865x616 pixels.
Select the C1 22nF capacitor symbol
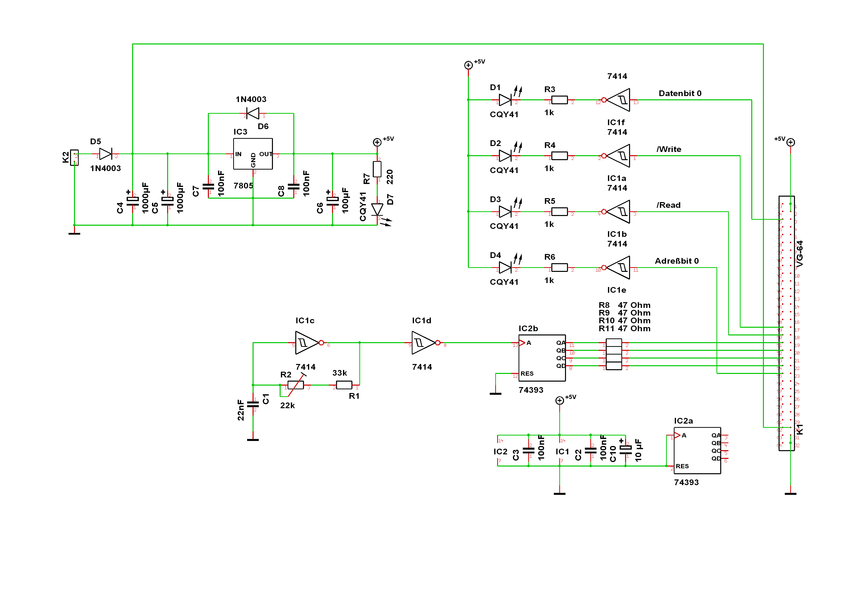[x=253, y=404]
